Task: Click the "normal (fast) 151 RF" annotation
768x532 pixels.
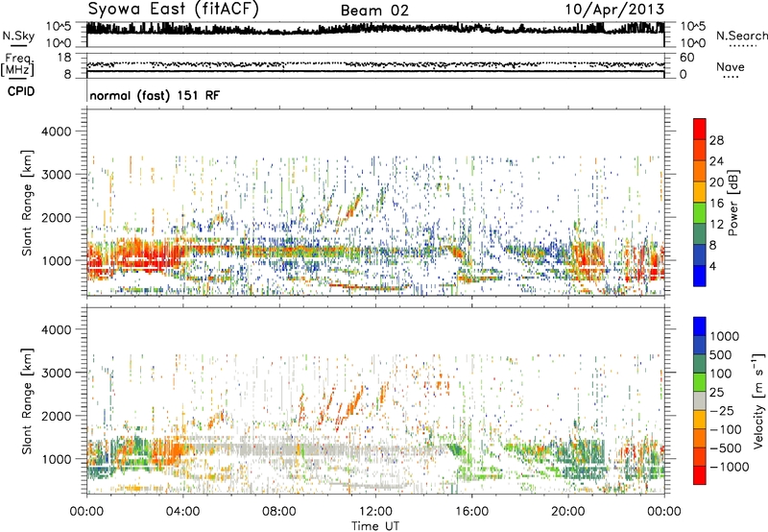Action: click(x=155, y=95)
